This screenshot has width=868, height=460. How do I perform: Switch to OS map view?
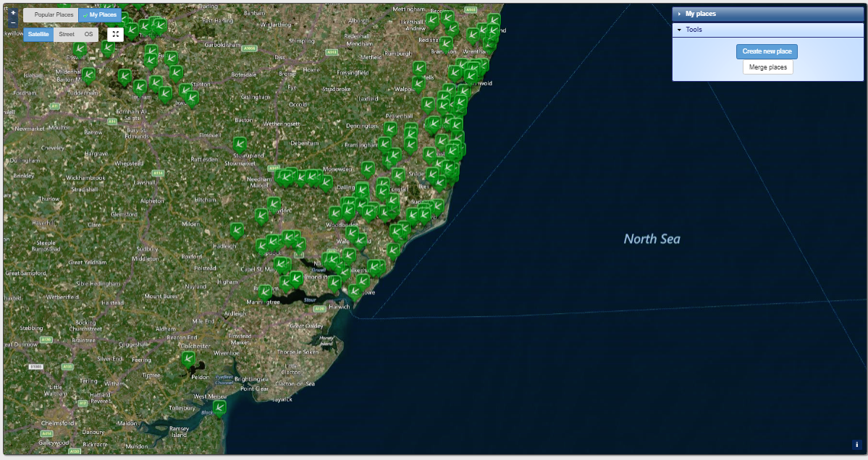click(x=88, y=34)
